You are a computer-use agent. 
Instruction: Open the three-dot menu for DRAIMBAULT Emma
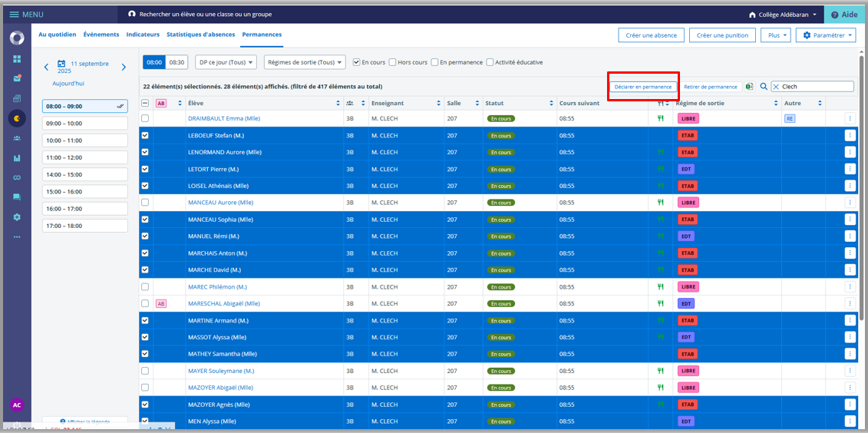(x=850, y=118)
